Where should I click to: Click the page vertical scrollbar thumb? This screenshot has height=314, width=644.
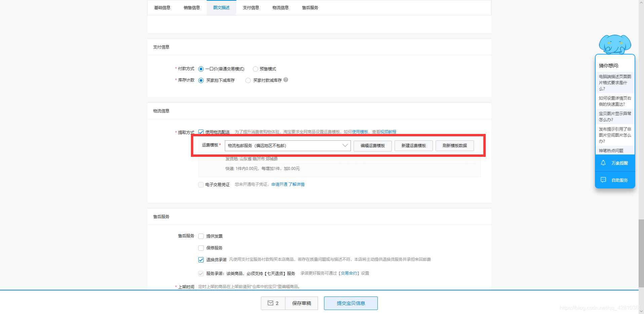coord(641,253)
